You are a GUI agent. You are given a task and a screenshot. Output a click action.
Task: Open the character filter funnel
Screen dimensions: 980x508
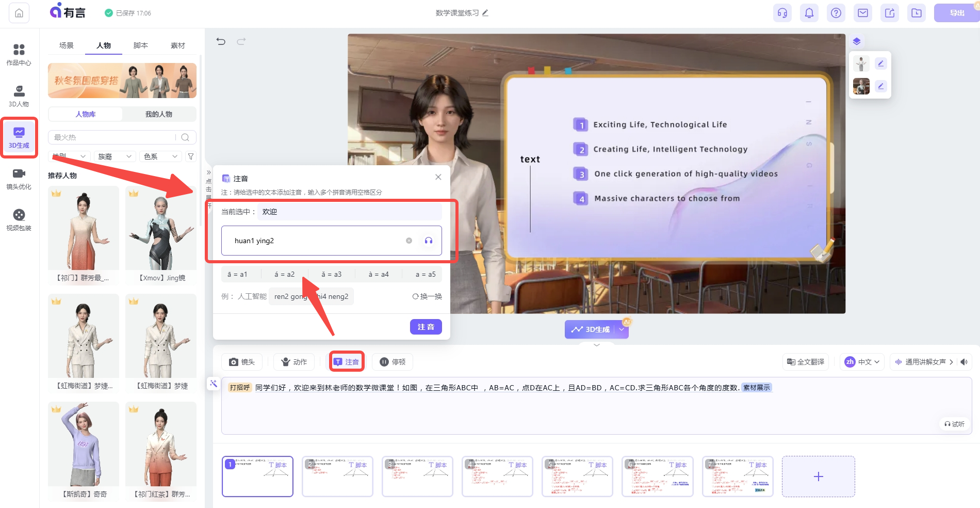click(x=191, y=156)
